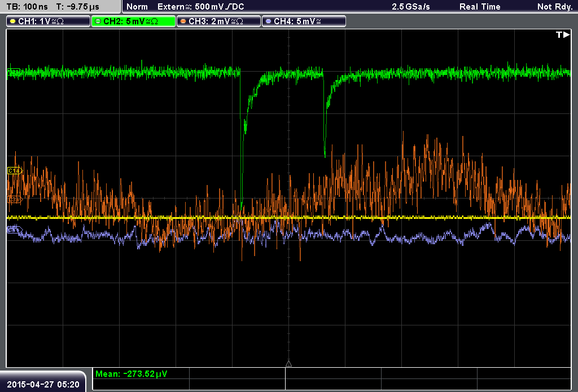Viewport: 578px width, 392px height.
Task: Click the Extern 500 mV DC trigger source
Action: tap(200, 7)
